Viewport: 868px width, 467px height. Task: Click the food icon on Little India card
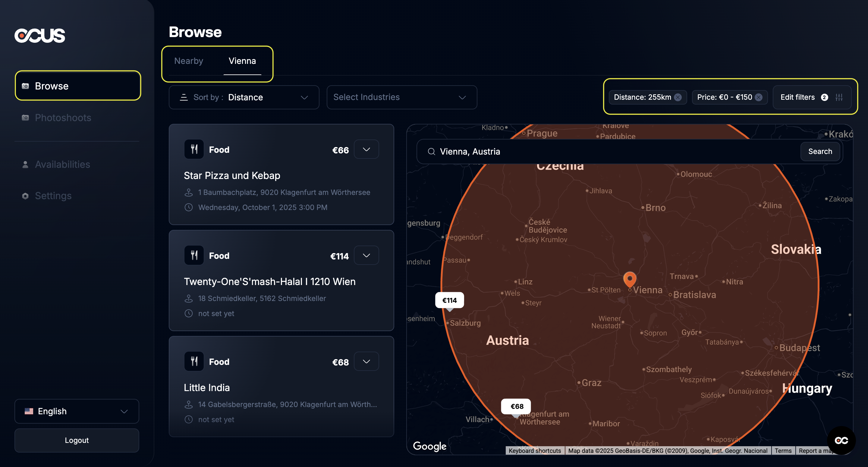(194, 361)
